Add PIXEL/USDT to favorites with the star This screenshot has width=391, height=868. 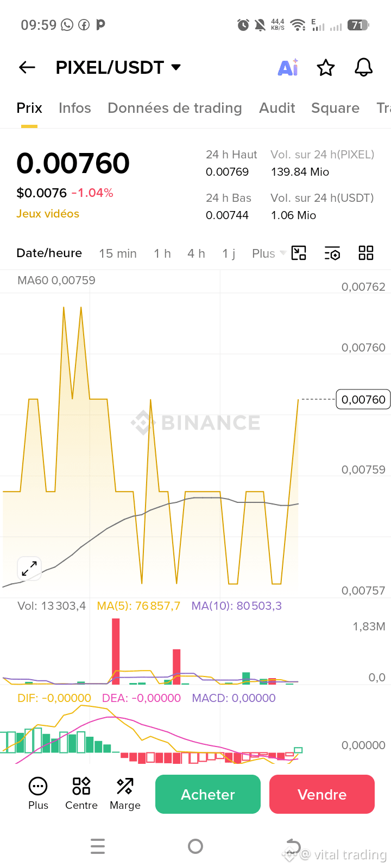point(326,68)
